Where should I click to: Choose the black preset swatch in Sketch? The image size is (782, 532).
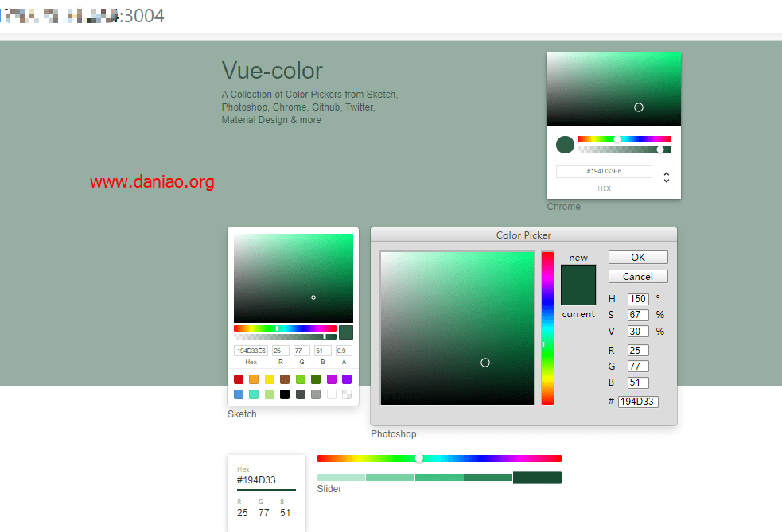coord(285,394)
